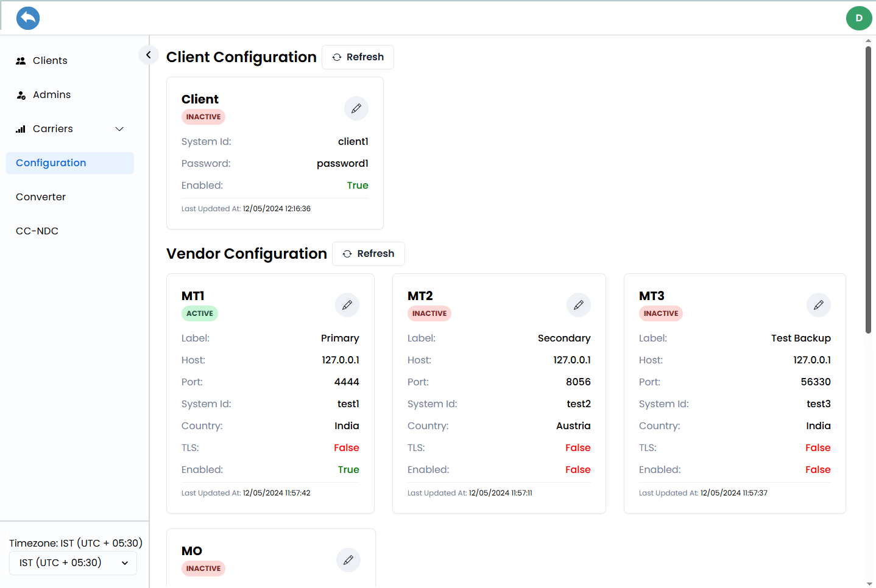Expand the Carriers submenu chevron
This screenshot has height=588, width=876.
(x=119, y=129)
